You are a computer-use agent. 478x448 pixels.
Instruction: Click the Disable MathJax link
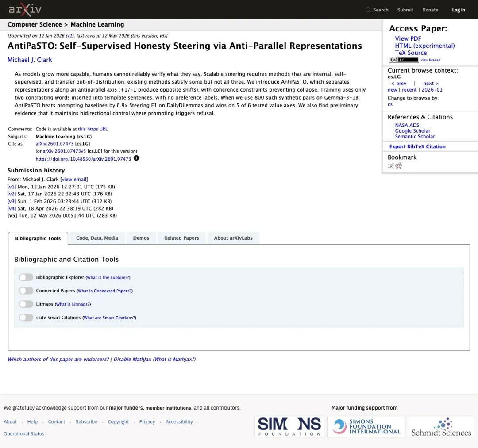tap(132, 360)
